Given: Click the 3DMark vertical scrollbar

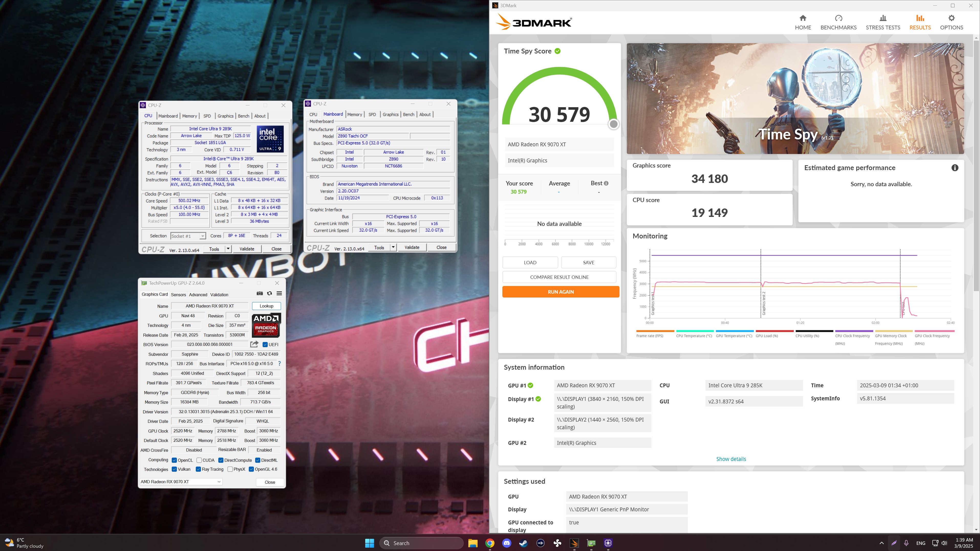Looking at the screenshot, I should click(976, 166).
